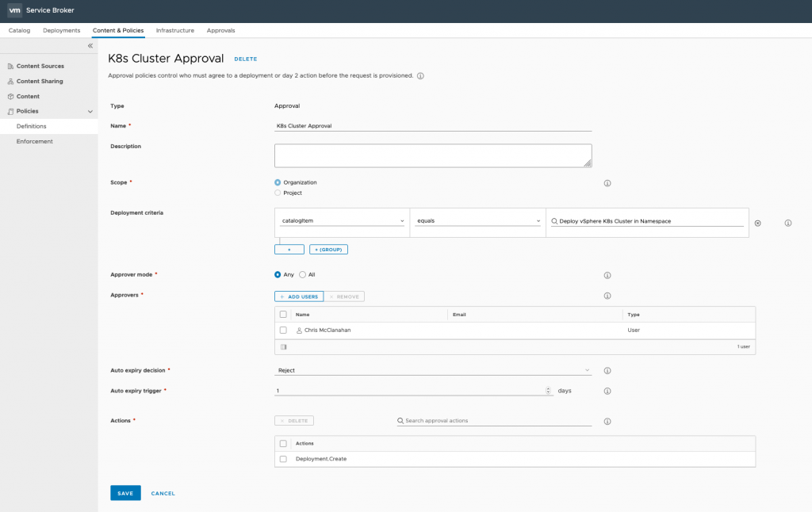Viewport: 812px width, 512px height.
Task: Open the catalogItem criteria dropdown
Action: tap(342, 221)
